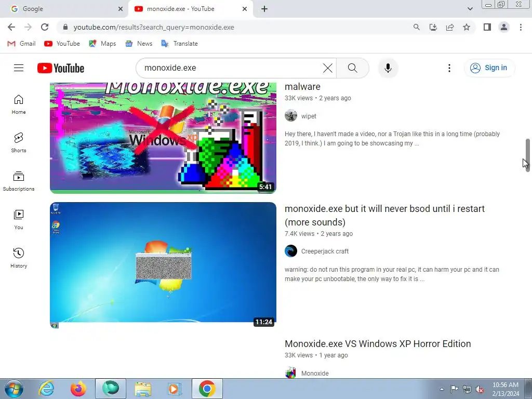Click the muted volume tray icon

[x=480, y=389]
